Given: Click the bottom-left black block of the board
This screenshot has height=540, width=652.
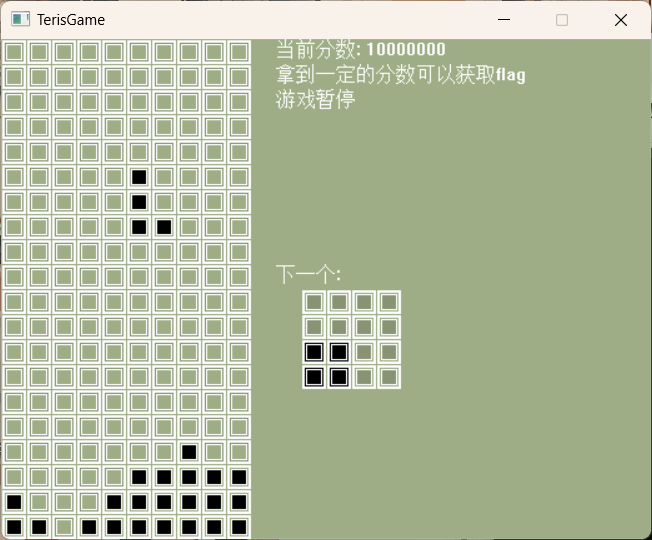Looking at the screenshot, I should tap(14, 527).
